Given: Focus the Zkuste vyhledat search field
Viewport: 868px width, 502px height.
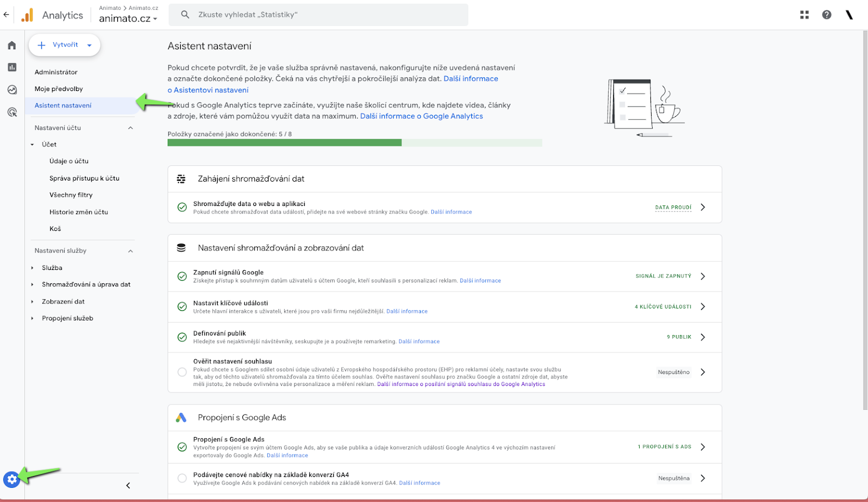Looking at the screenshot, I should [x=318, y=15].
